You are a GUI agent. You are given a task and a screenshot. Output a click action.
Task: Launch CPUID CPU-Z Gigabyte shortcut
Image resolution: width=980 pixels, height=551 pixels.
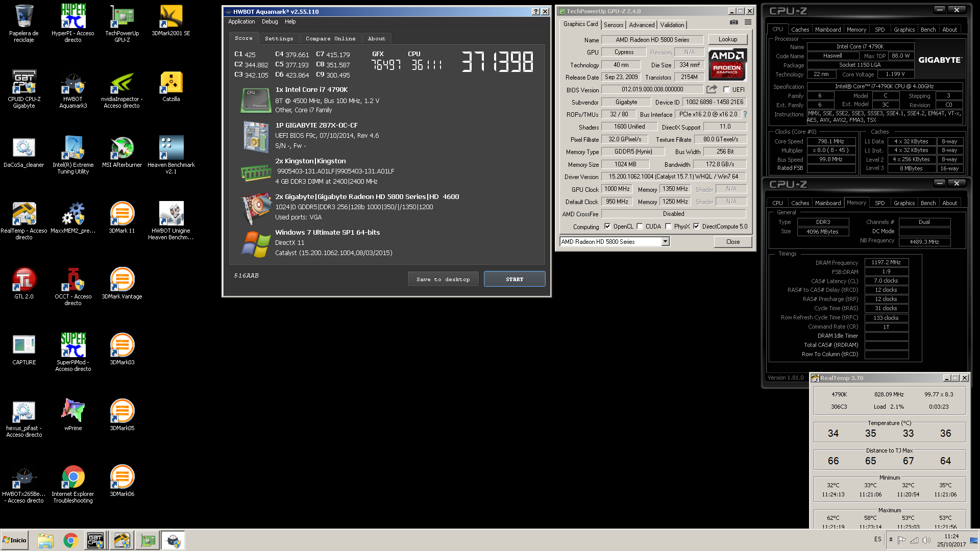tap(24, 89)
